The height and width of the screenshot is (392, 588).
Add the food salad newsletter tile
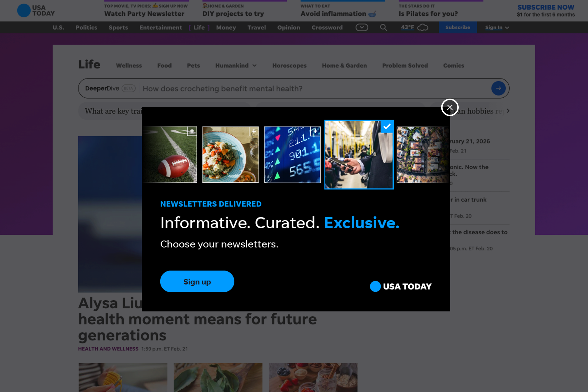254,131
